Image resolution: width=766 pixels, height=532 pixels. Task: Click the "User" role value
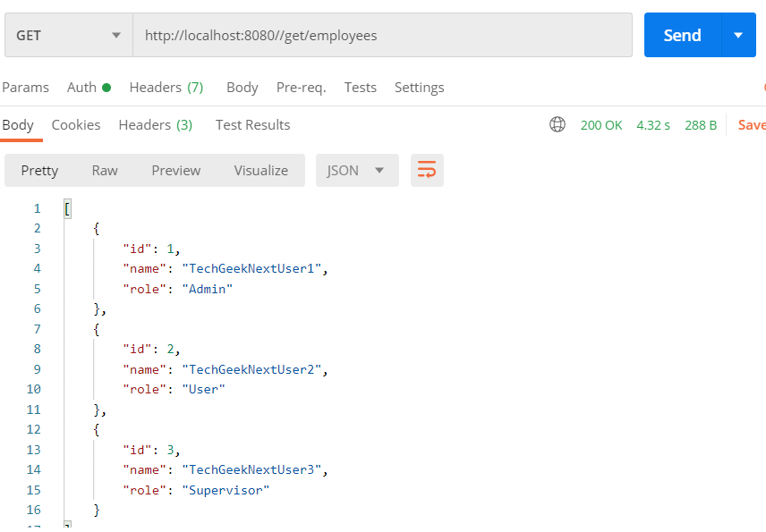click(x=204, y=390)
